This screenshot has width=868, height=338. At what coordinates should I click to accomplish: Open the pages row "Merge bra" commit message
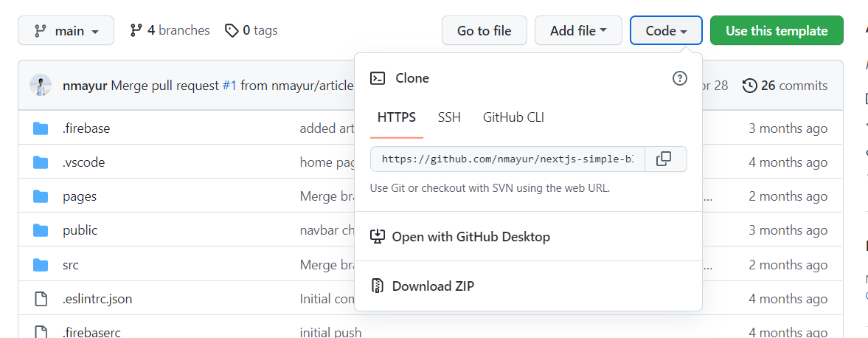[327, 197]
